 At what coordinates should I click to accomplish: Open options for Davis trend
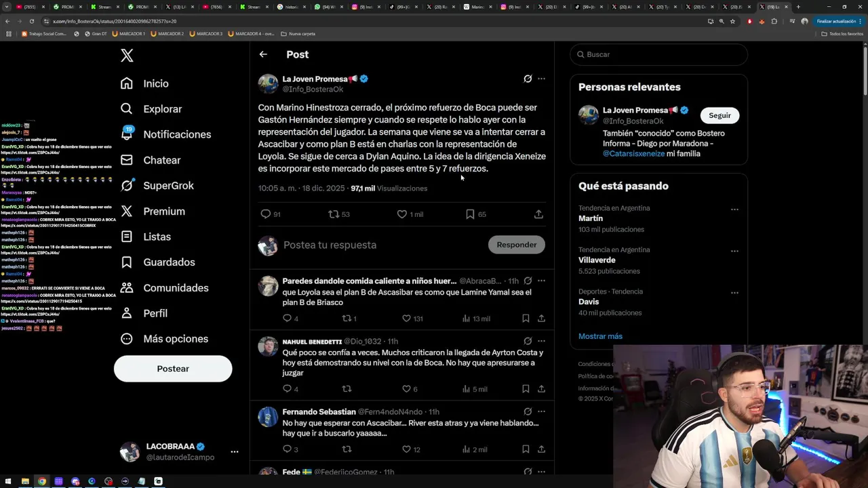coord(734,293)
